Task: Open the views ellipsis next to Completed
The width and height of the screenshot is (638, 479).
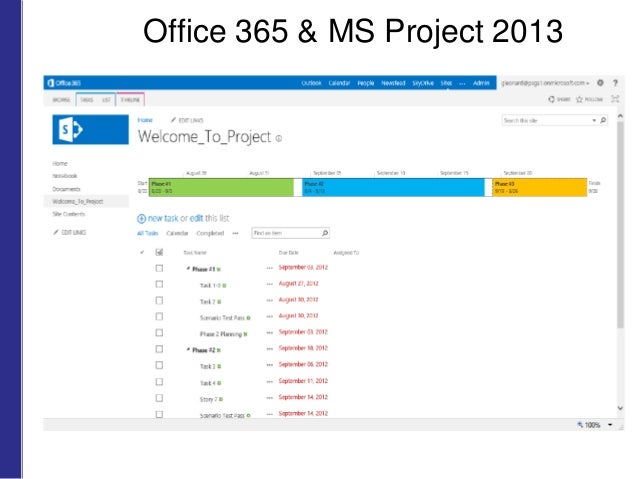Action: click(235, 233)
